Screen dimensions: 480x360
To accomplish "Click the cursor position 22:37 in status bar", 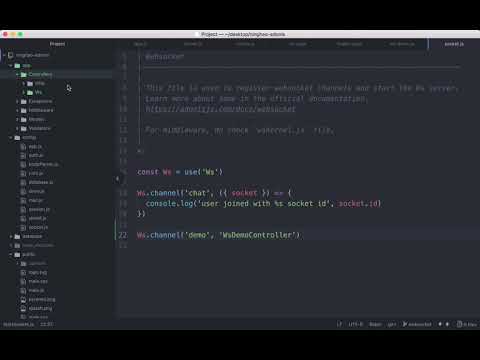I will [x=47, y=324].
